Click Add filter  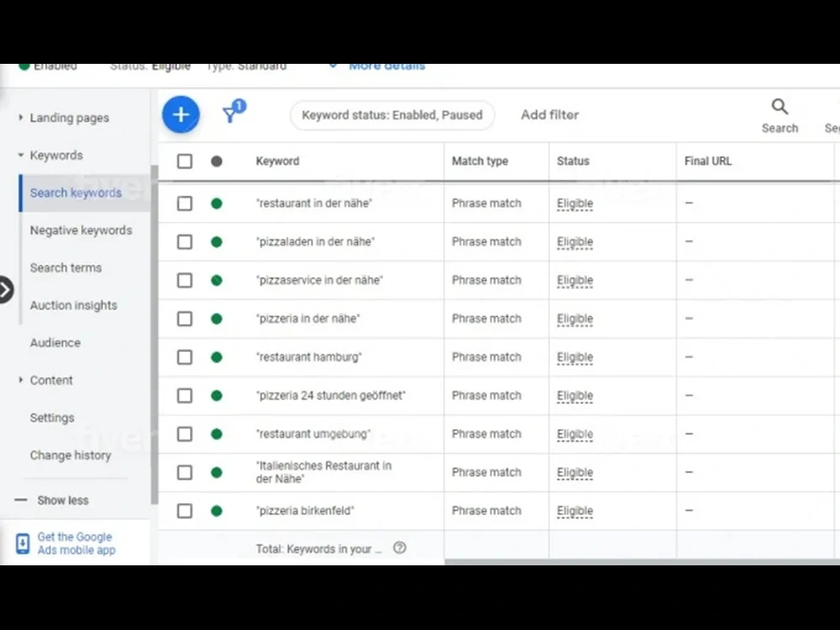pyautogui.click(x=549, y=114)
